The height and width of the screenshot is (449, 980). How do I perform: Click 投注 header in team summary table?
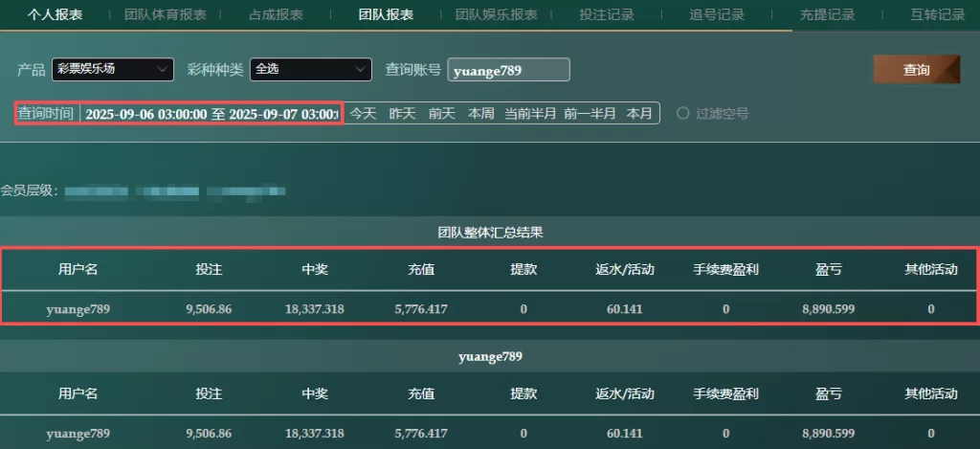(209, 270)
